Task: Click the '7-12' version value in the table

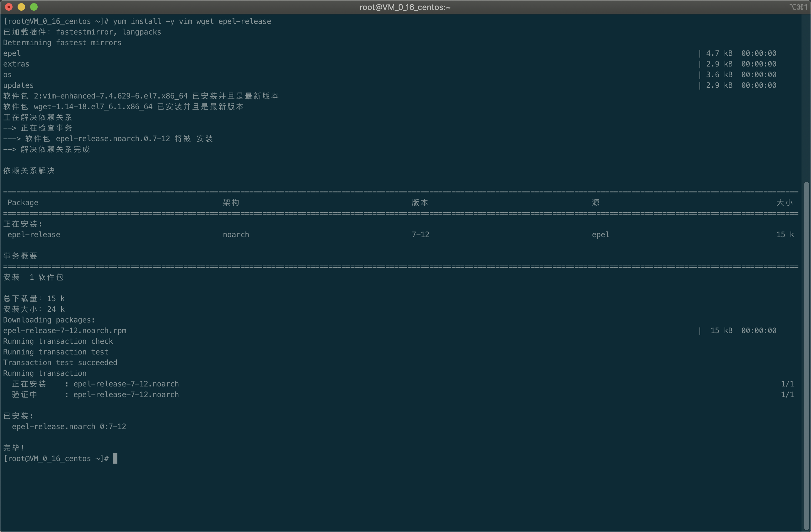Action: pos(420,235)
